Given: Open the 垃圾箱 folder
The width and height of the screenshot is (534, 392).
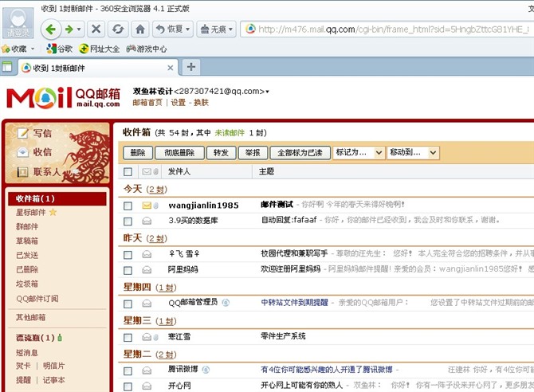Looking at the screenshot, I should pyautogui.click(x=27, y=284).
